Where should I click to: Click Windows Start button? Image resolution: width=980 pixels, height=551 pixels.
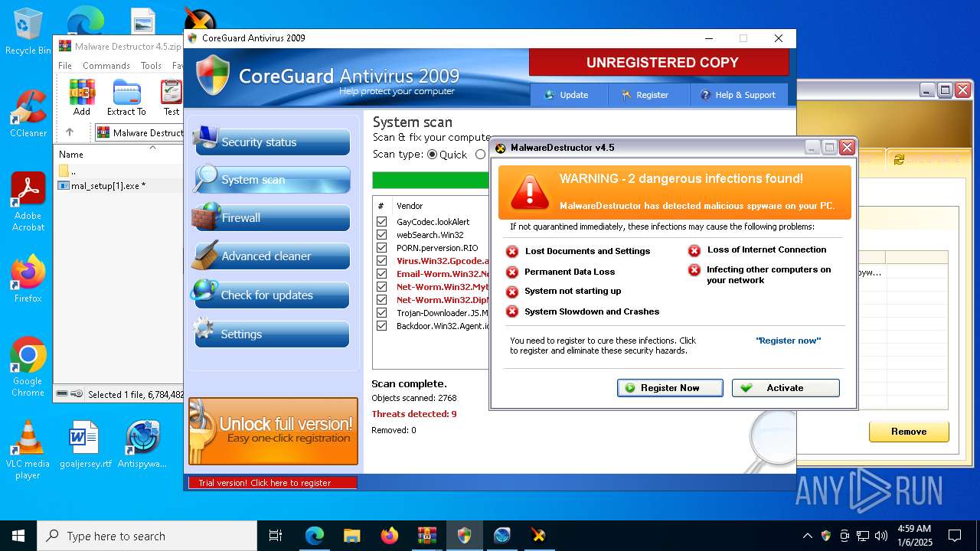(18, 536)
